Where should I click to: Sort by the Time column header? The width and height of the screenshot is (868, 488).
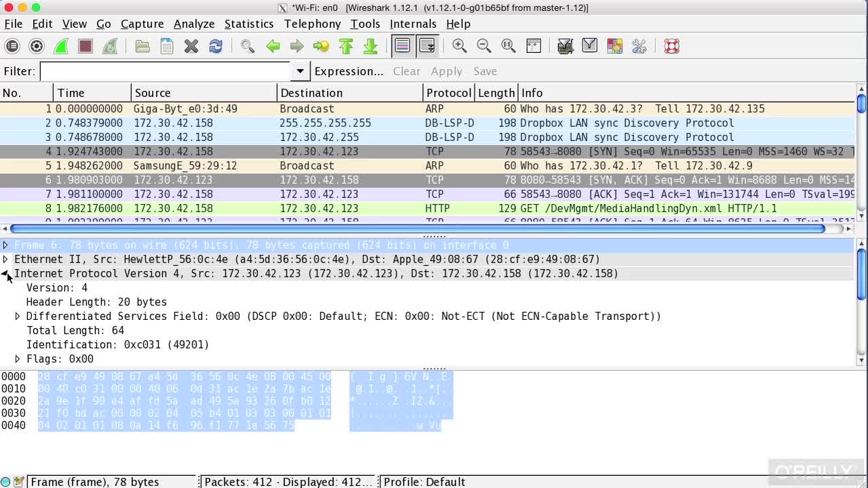pyautogui.click(x=92, y=93)
